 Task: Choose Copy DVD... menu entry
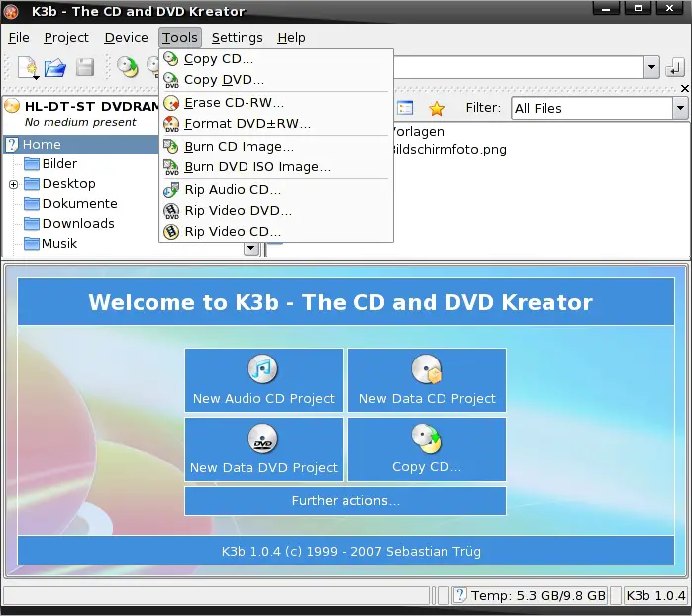point(276,80)
